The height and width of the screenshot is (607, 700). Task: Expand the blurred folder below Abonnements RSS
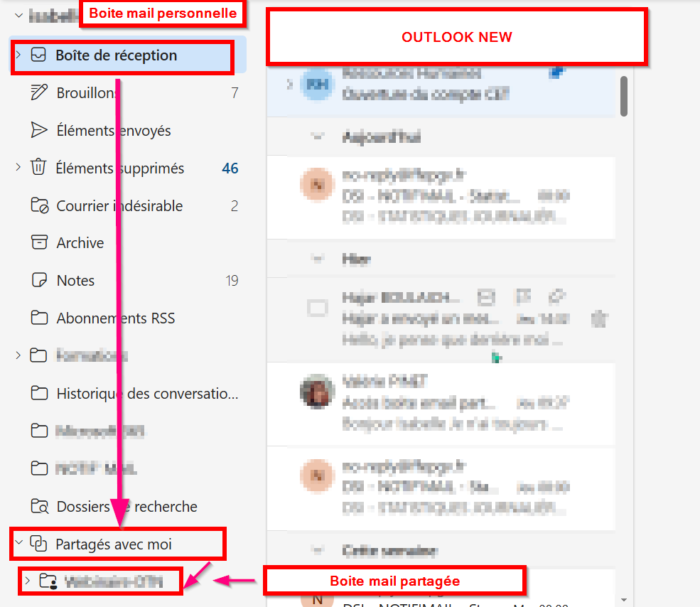(x=18, y=355)
